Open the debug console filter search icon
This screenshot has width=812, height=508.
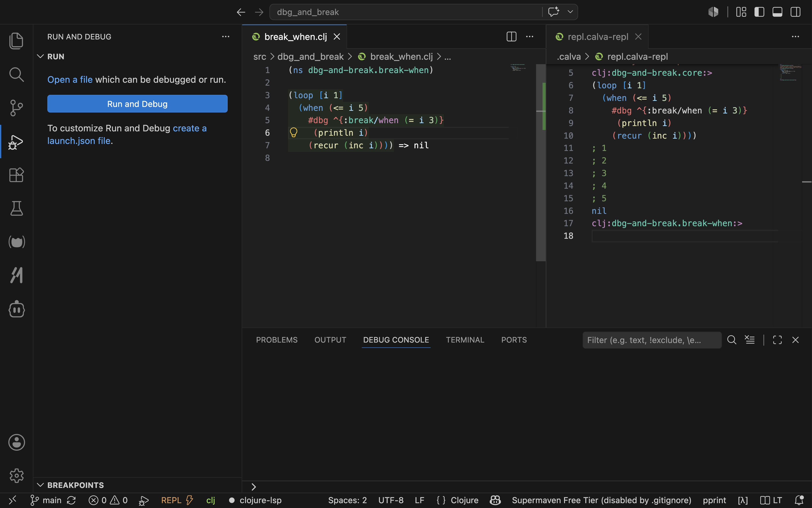point(732,340)
